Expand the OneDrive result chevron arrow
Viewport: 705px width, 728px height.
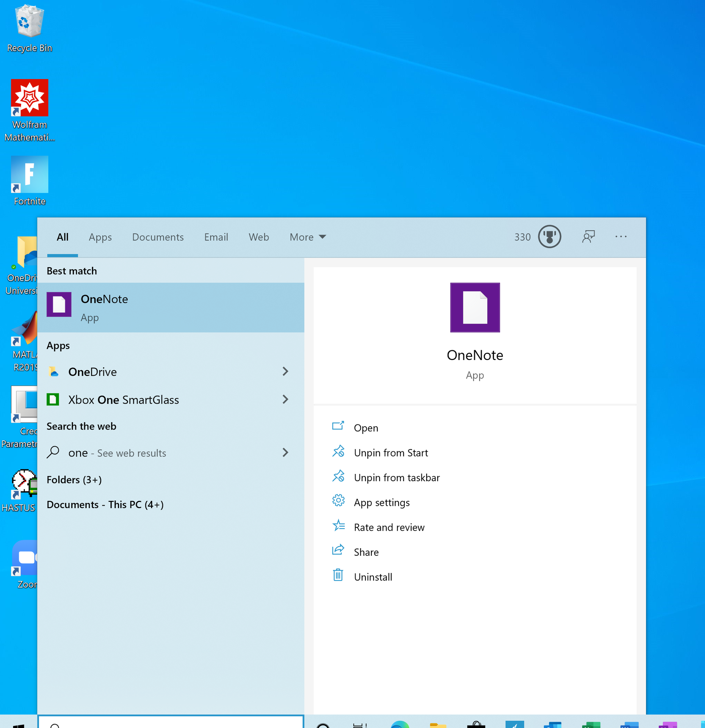(285, 371)
